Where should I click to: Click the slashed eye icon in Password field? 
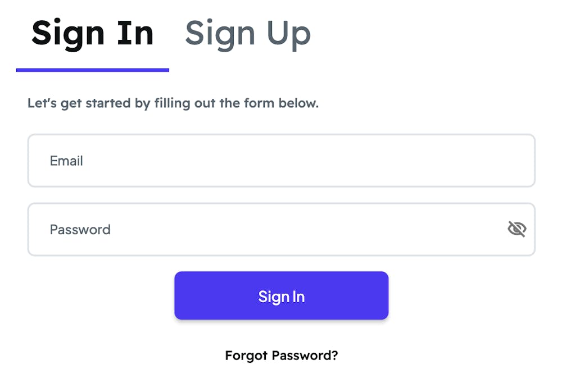click(x=516, y=229)
